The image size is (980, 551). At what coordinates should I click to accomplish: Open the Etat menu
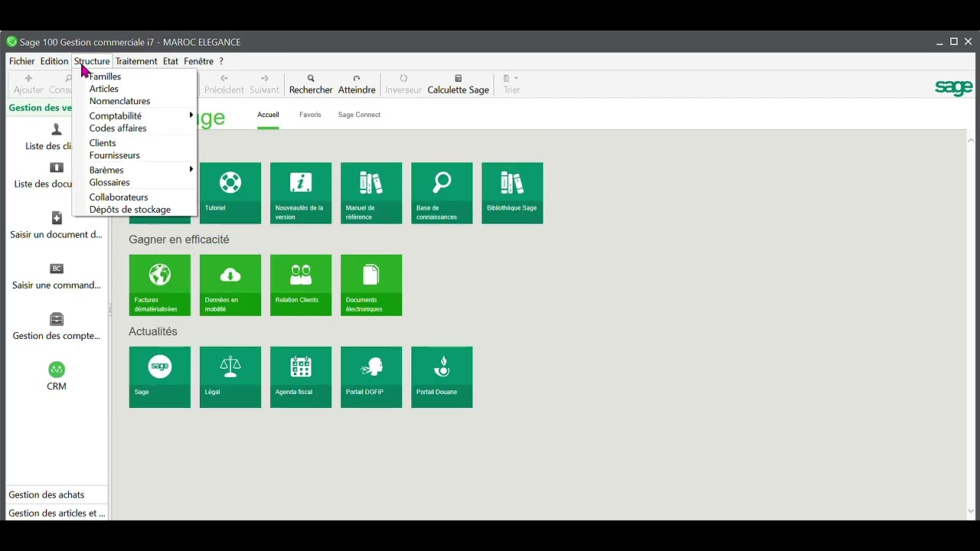[x=171, y=61]
